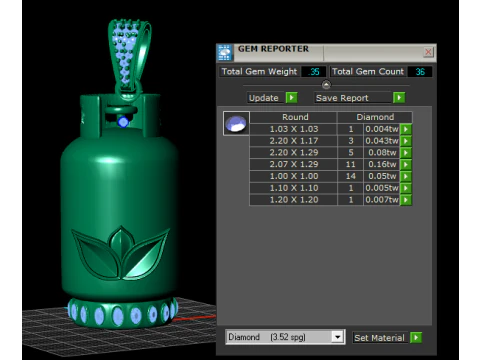Click the blue gem under the pendant bail ring
Viewport: 480px width, 360px height.
[123, 122]
